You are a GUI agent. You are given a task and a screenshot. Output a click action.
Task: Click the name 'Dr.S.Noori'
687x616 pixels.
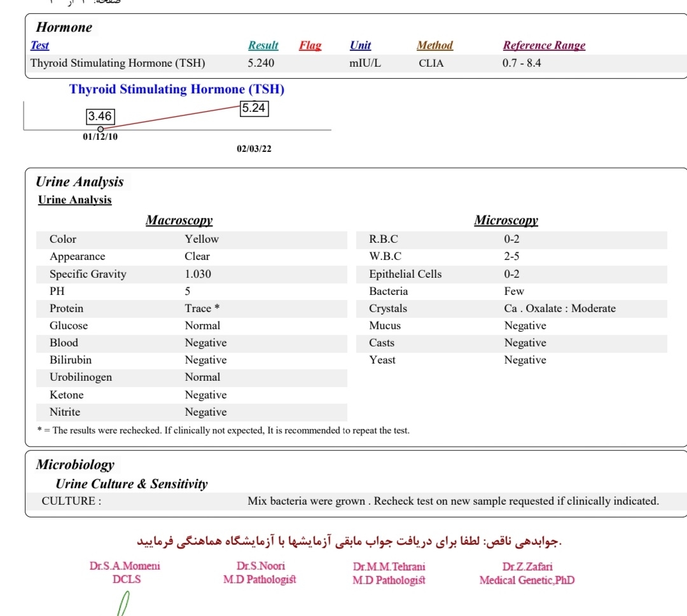click(261, 566)
